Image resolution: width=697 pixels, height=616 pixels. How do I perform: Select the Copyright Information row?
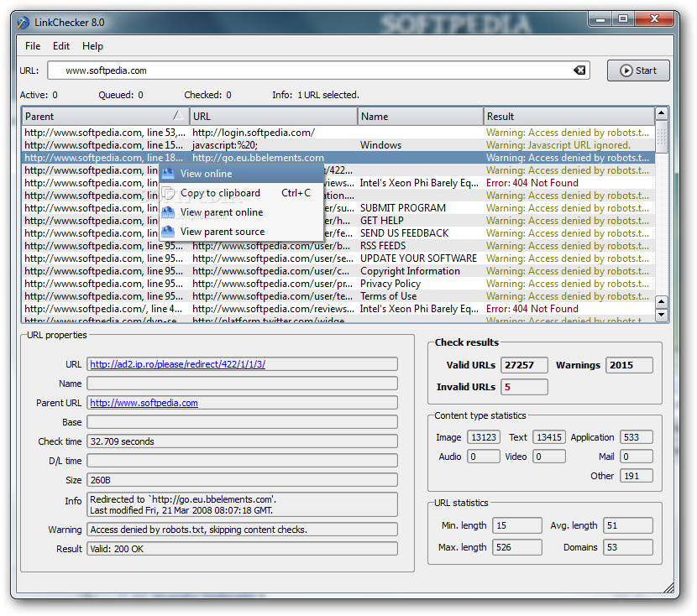coord(338,271)
